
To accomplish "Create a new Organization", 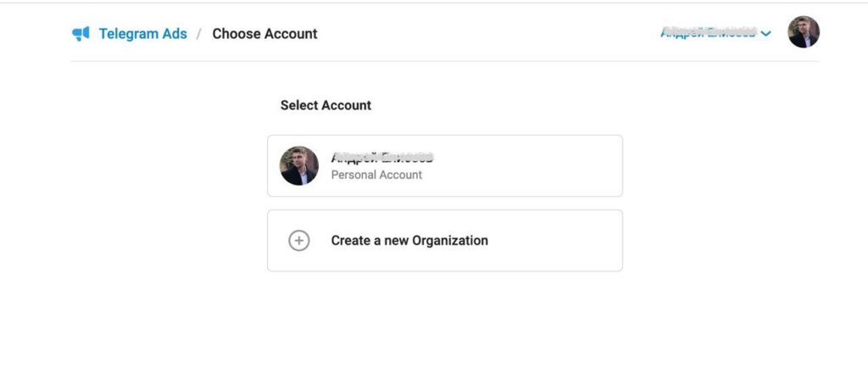I will [445, 241].
